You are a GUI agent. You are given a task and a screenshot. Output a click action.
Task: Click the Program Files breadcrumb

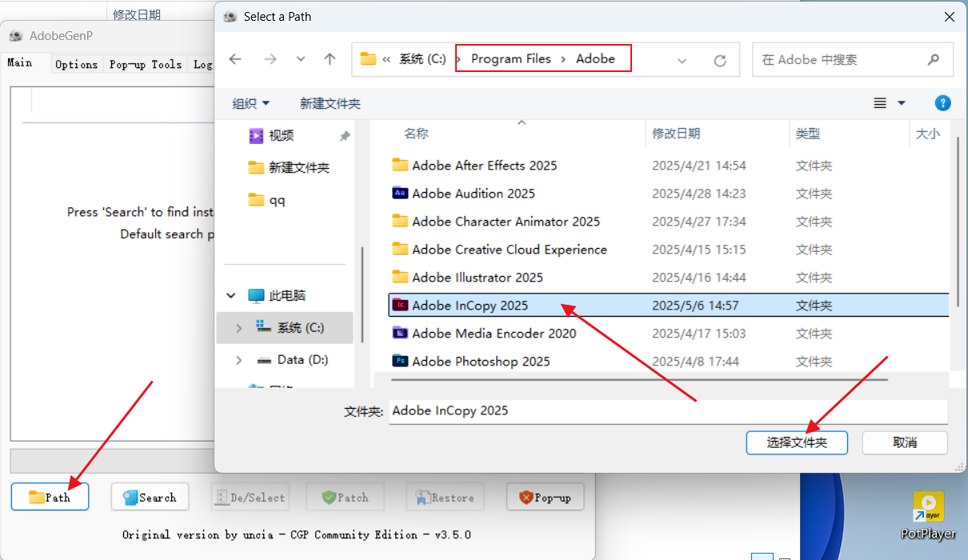pos(511,58)
